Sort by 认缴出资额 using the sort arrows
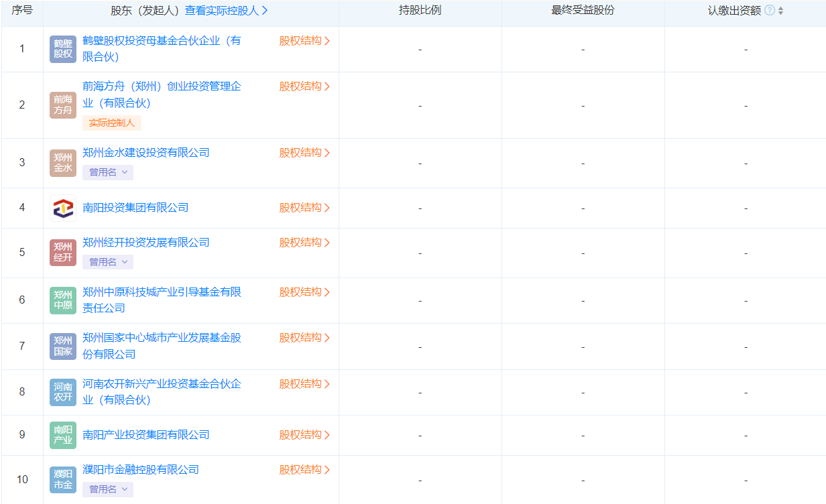Screen dimensions: 826x504 780,11
